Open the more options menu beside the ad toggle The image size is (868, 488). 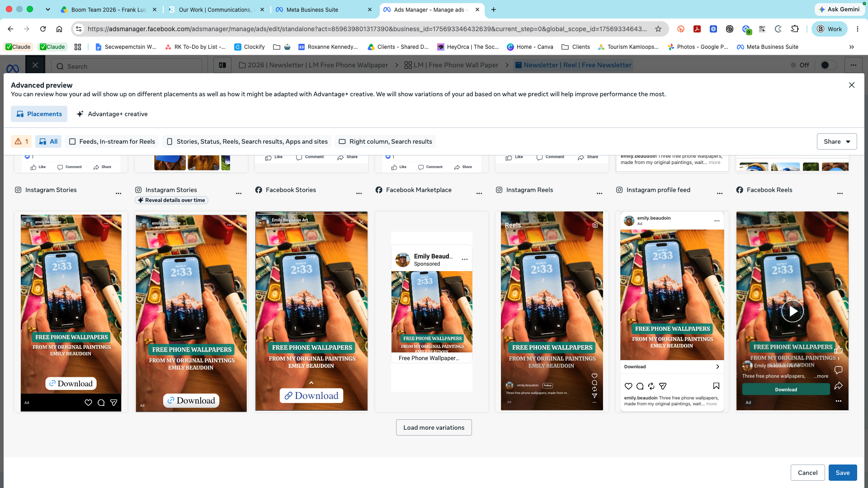point(854,65)
